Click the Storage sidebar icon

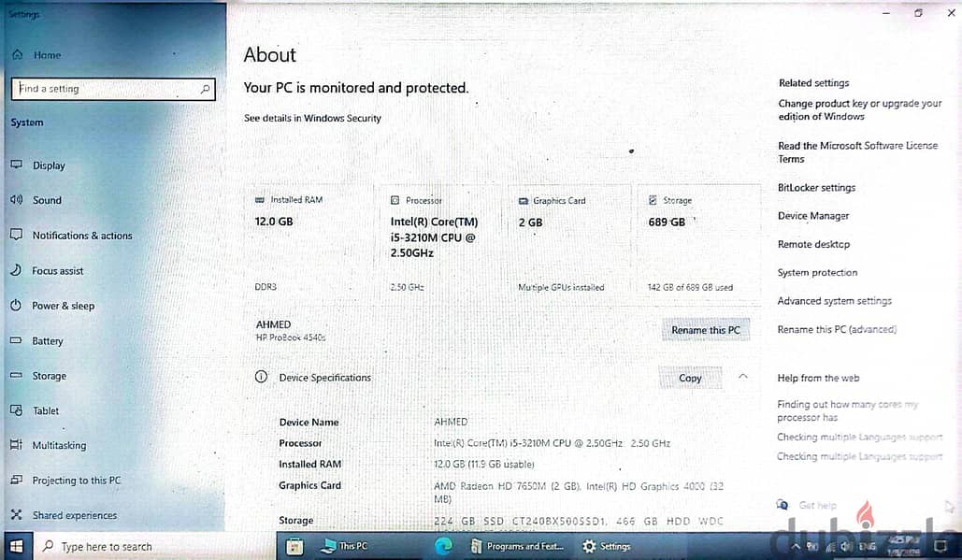point(17,376)
